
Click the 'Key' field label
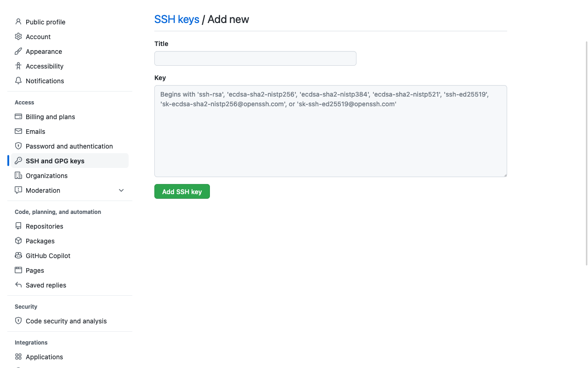(160, 78)
